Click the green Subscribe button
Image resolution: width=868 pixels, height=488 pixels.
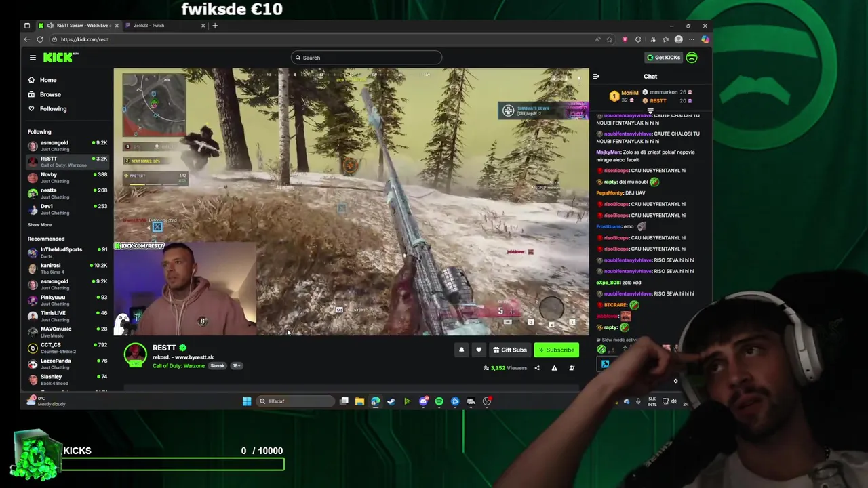[556, 350]
